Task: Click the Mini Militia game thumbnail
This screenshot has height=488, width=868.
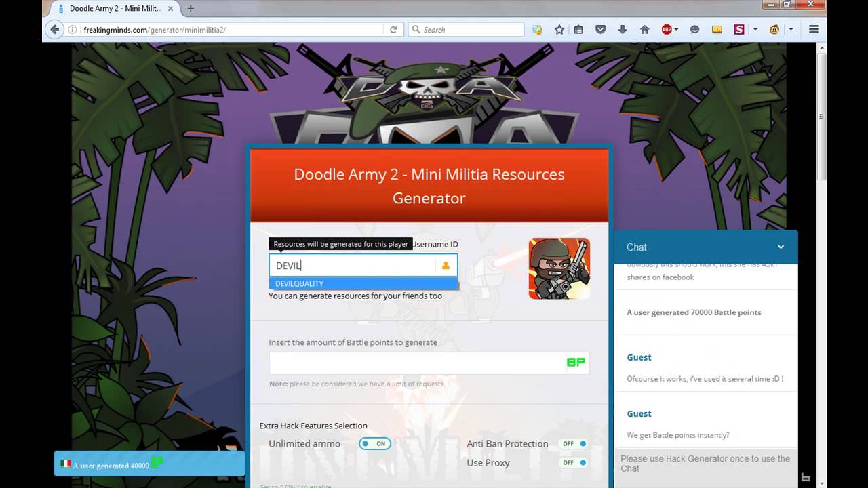Action: click(559, 268)
